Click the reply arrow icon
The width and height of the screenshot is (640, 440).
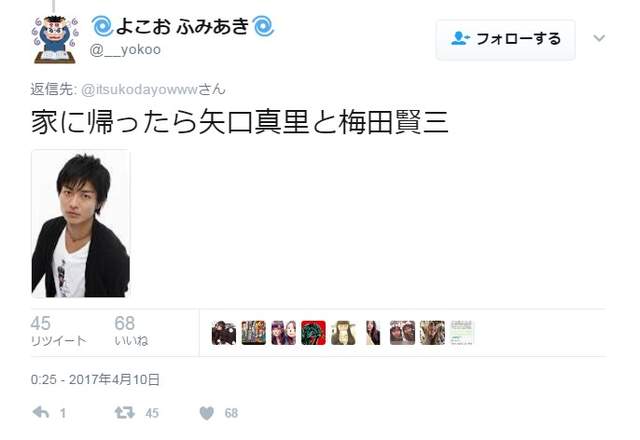41,413
